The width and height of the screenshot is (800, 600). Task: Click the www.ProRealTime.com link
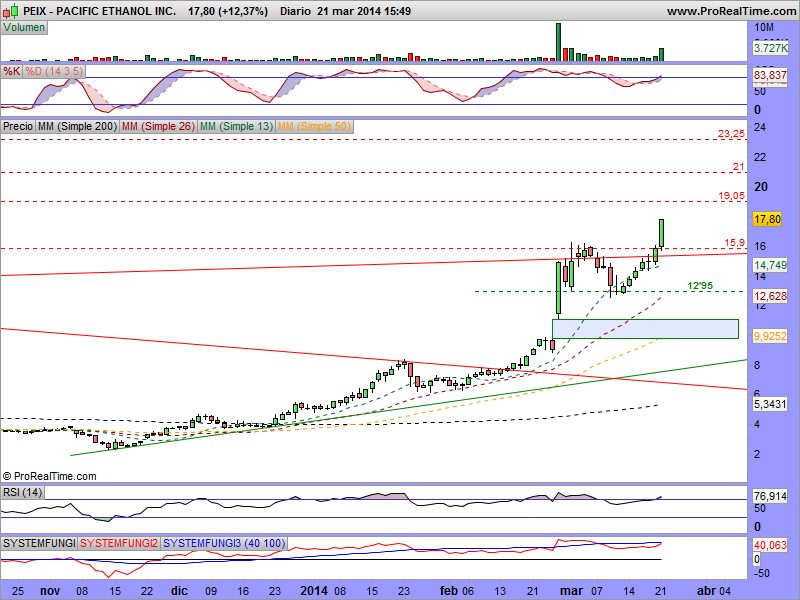tap(731, 11)
